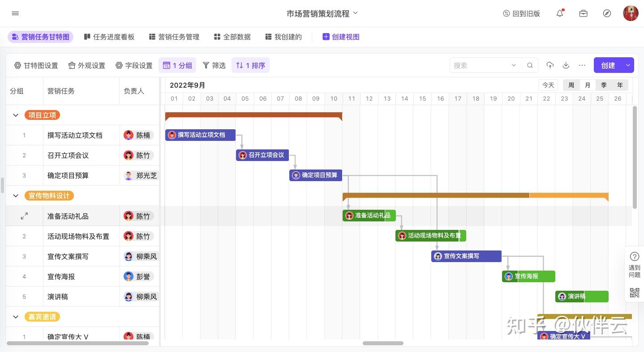Click the search magnifier icon

point(530,65)
